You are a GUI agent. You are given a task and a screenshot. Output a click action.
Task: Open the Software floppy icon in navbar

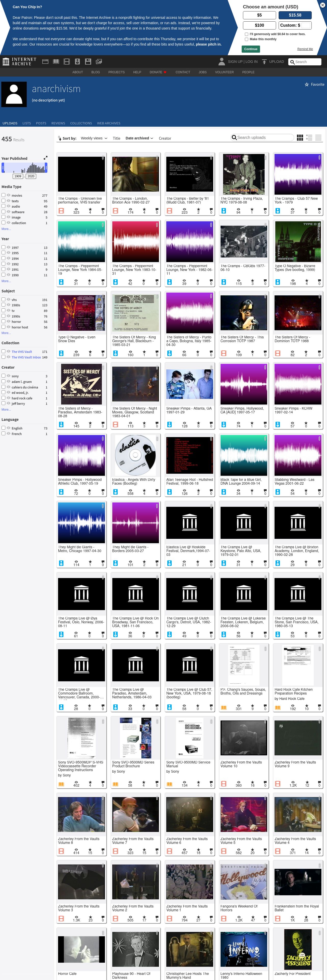pos(88,62)
